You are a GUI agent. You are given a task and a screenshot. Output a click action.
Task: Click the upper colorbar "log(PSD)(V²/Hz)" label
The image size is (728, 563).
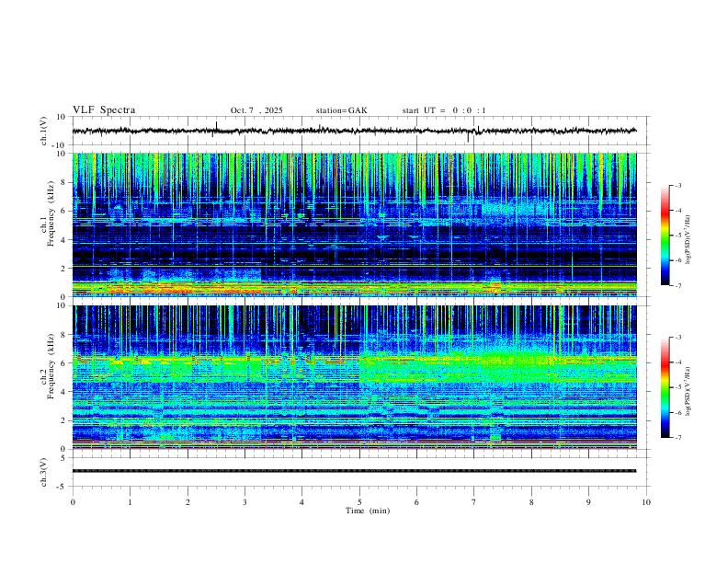[688, 240]
